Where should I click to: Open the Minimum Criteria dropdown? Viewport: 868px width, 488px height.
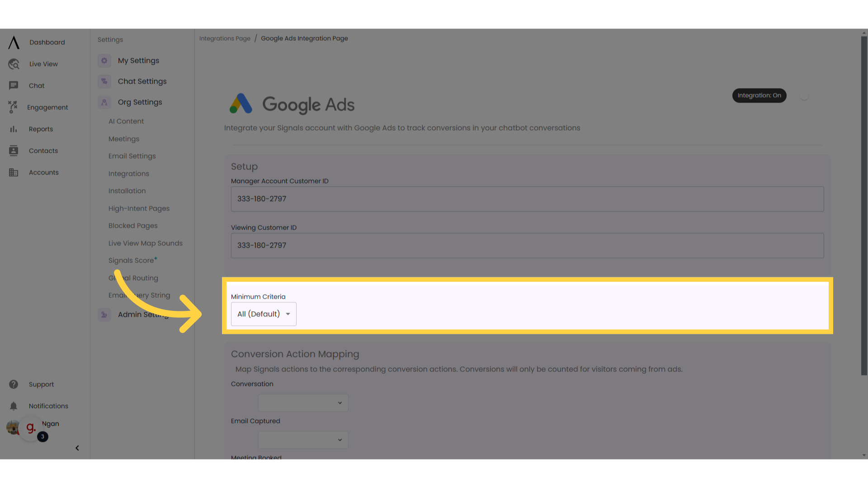coord(264,314)
